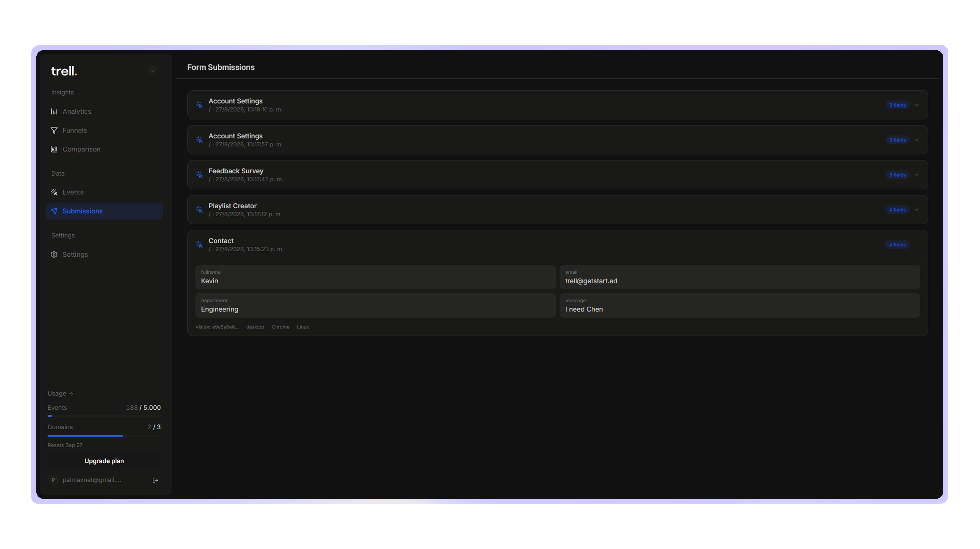Expand the Feedback Survey chevron

[x=917, y=175]
